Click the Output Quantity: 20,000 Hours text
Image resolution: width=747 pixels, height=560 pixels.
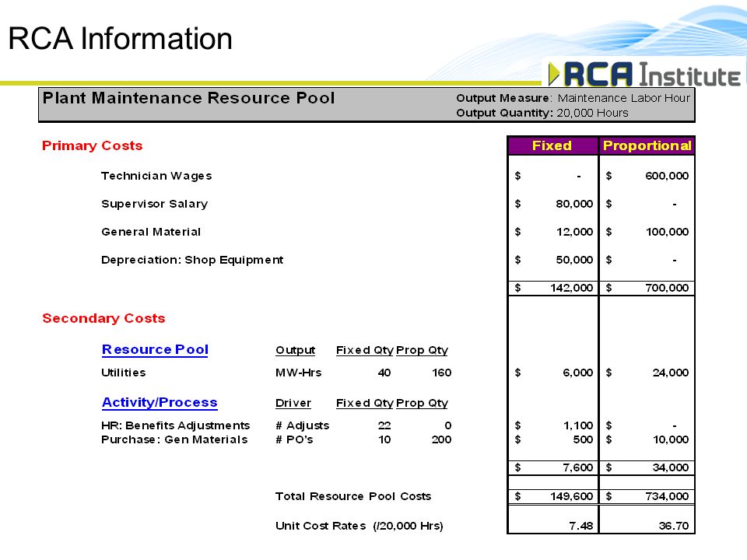542,113
